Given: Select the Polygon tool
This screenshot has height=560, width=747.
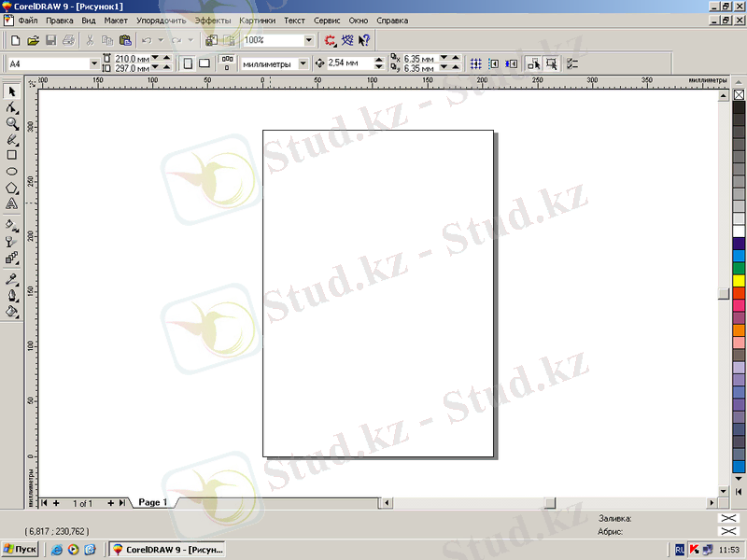Looking at the screenshot, I should [12, 188].
